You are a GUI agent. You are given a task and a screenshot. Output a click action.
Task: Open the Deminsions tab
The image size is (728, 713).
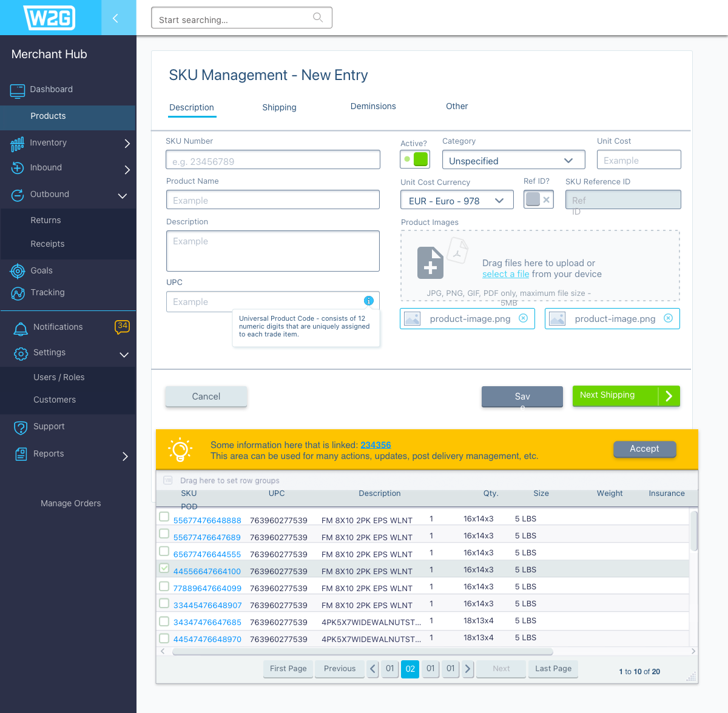[373, 106]
